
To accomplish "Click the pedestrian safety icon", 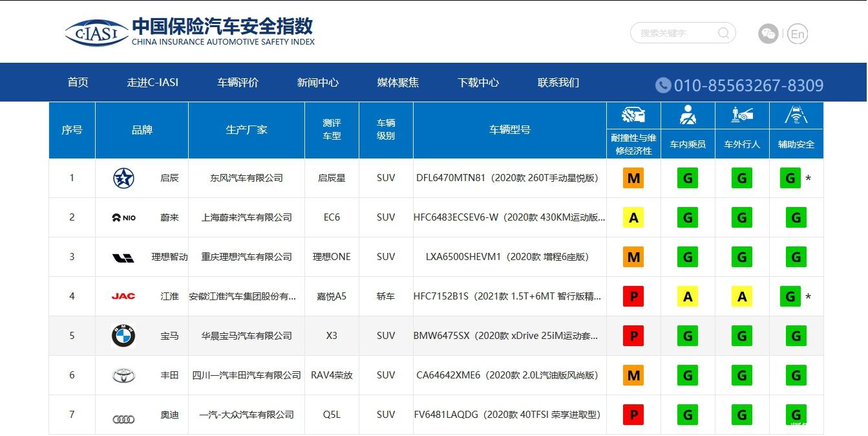I will pos(742,115).
